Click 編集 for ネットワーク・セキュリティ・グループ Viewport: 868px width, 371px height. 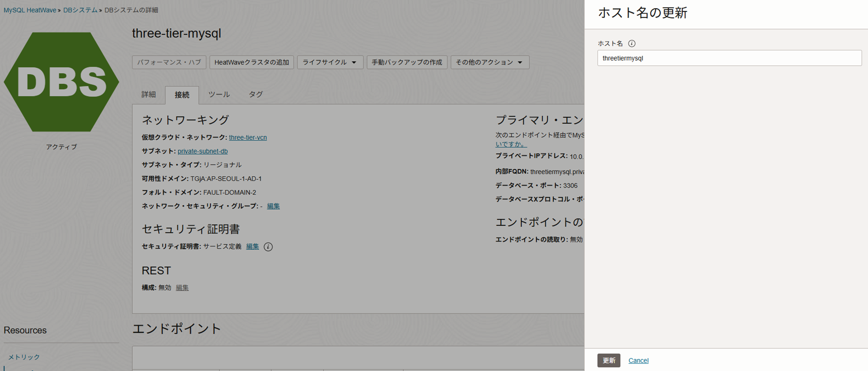(273, 206)
